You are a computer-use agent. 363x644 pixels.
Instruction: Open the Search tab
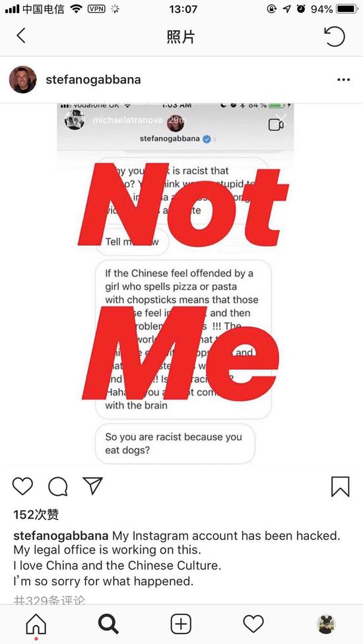click(108, 624)
